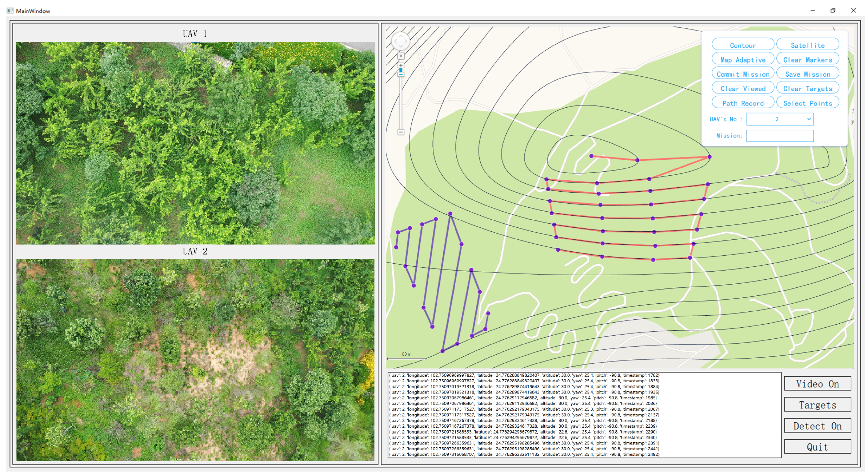868x475 pixels.
Task: Click Commit Mission button
Action: 743,74
